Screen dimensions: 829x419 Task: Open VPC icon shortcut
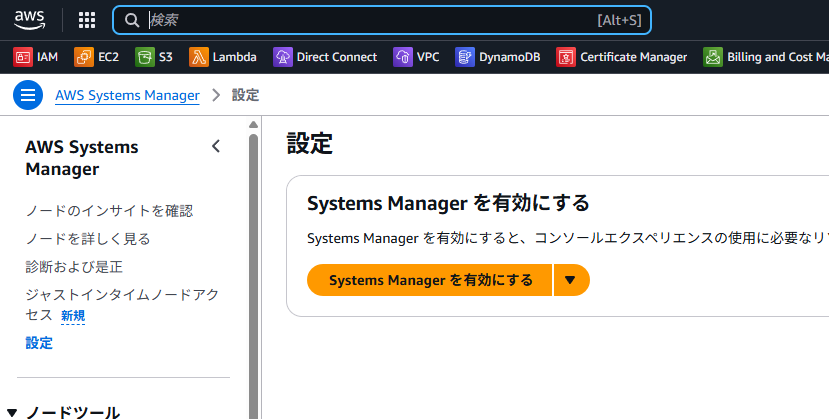[x=402, y=57]
